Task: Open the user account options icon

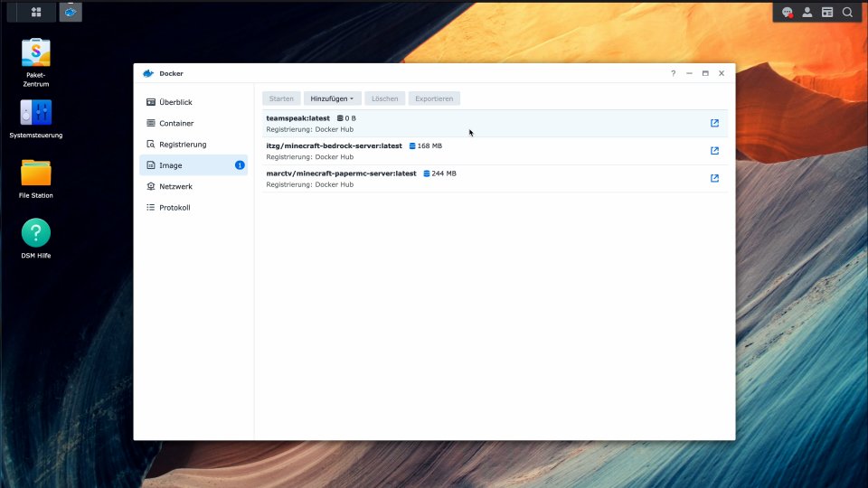Action: point(807,12)
